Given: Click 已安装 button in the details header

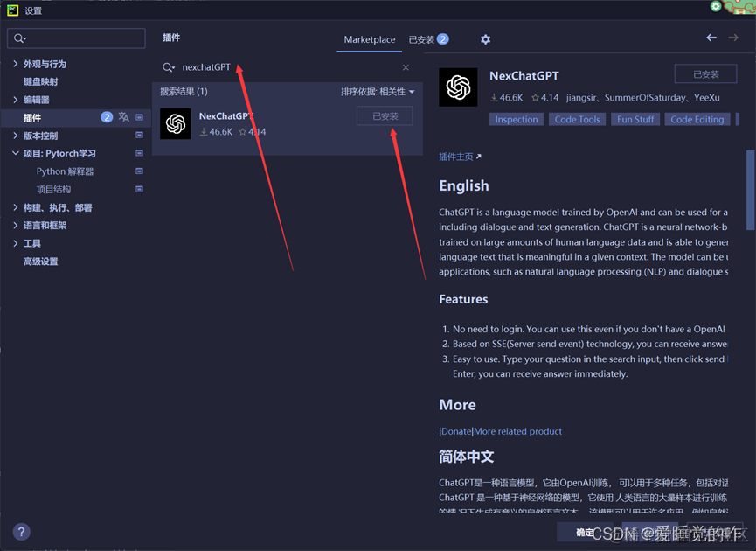Looking at the screenshot, I should [705, 73].
